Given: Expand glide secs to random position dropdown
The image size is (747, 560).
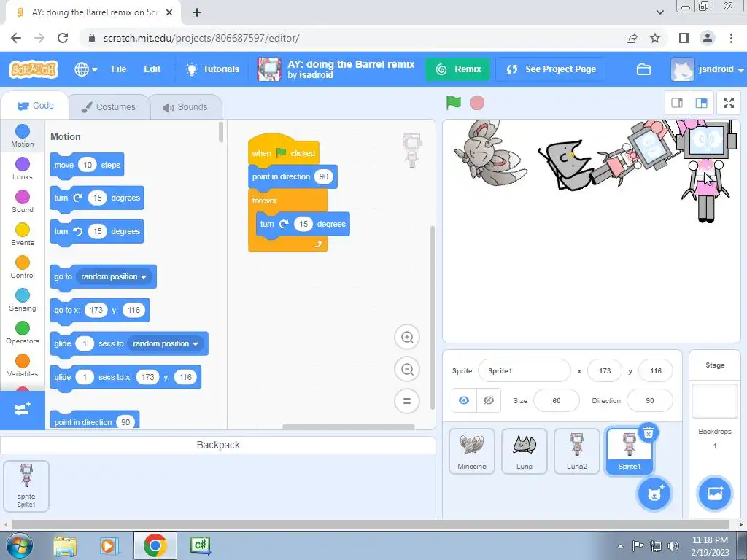Looking at the screenshot, I should pos(166,344).
